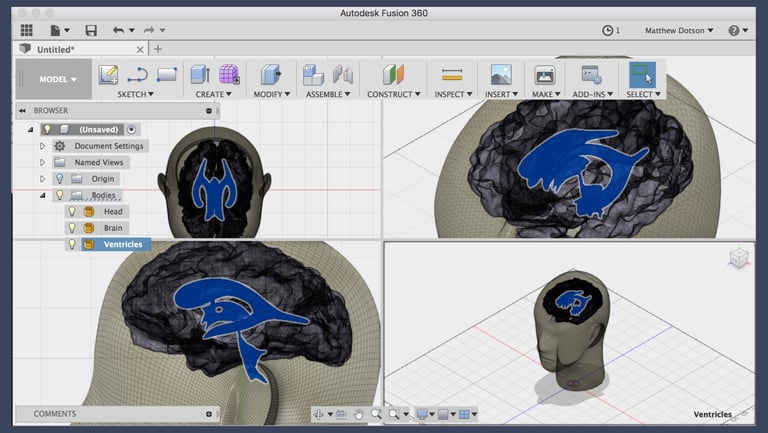The height and width of the screenshot is (433, 768).
Task: Click the Redo arrow
Action: 149,30
